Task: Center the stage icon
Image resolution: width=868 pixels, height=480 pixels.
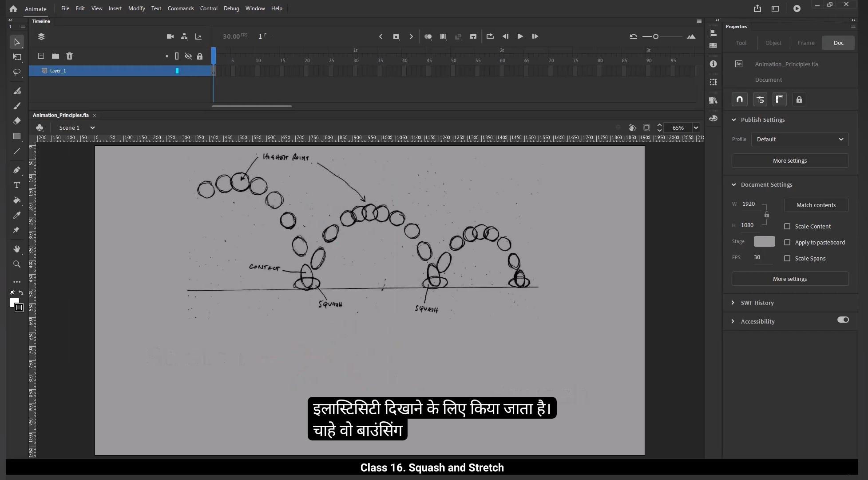Action: (618, 128)
